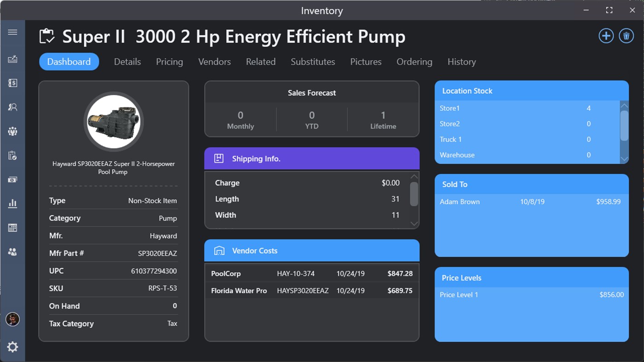The width and height of the screenshot is (644, 362).
Task: Click the pool pump product thumbnail
Action: pyautogui.click(x=114, y=122)
